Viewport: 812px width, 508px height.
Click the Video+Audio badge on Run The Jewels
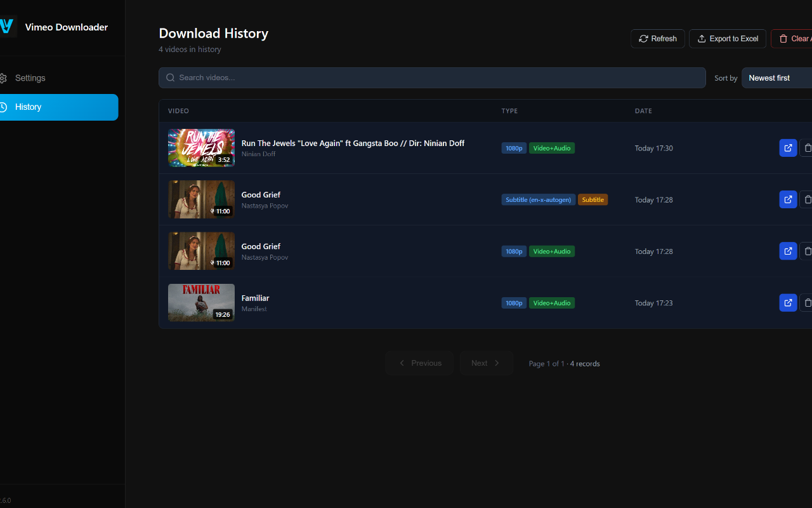point(552,148)
